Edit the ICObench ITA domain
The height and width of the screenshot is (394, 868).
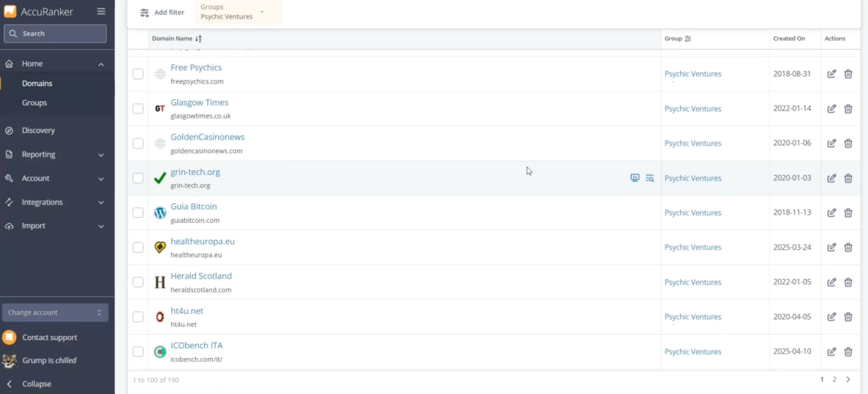tap(832, 352)
